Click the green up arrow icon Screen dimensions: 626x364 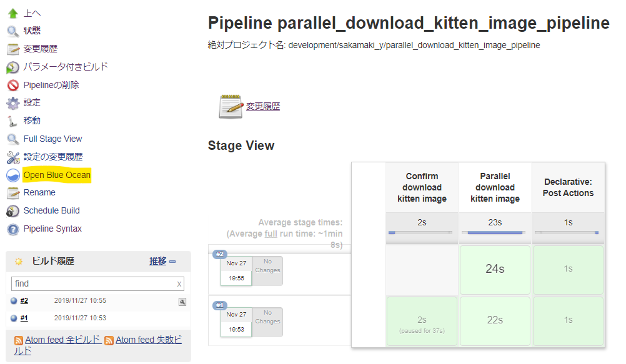tap(12, 12)
